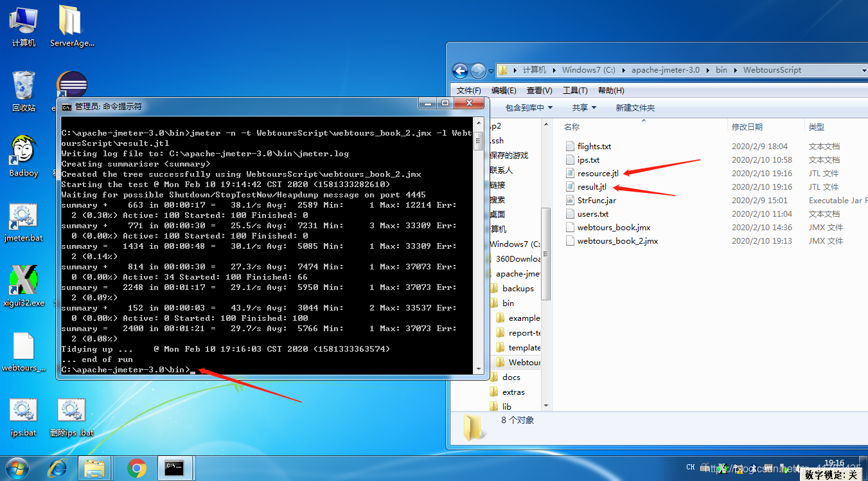Switch to File Explorer taskbar button
The width and height of the screenshot is (868, 481).
pyautogui.click(x=95, y=468)
